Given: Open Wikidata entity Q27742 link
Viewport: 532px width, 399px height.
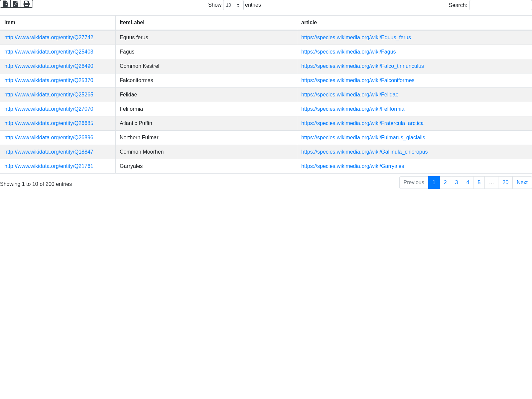Looking at the screenshot, I should point(49,38).
